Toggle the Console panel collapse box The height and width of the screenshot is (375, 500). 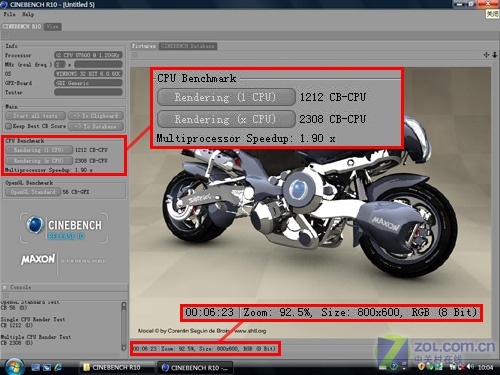(5, 287)
